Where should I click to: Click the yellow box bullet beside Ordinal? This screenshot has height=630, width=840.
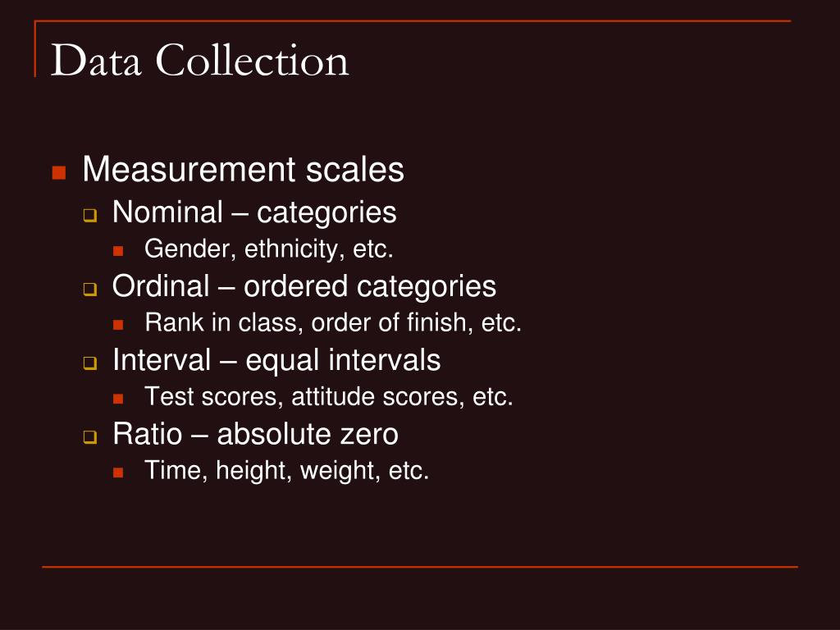[x=90, y=290]
